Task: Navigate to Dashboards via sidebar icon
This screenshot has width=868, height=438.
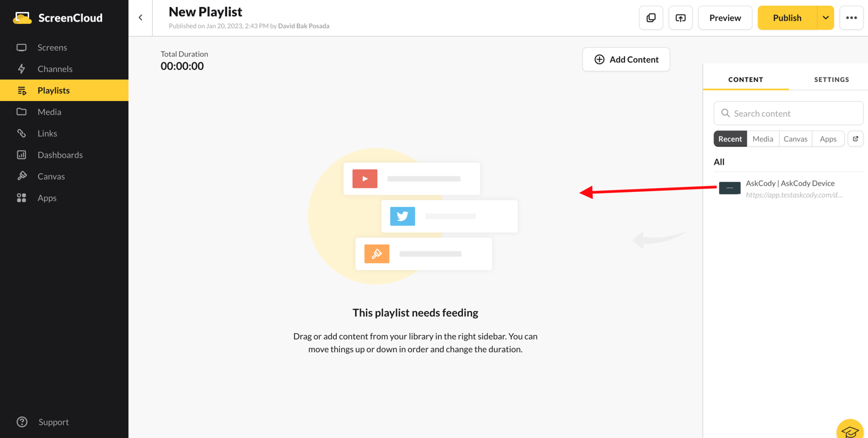Action: pos(61,155)
